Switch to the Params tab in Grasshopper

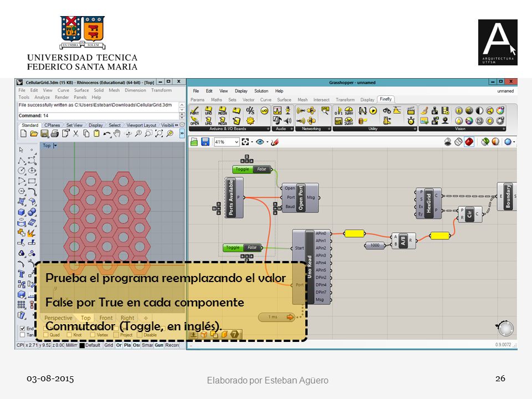point(197,100)
